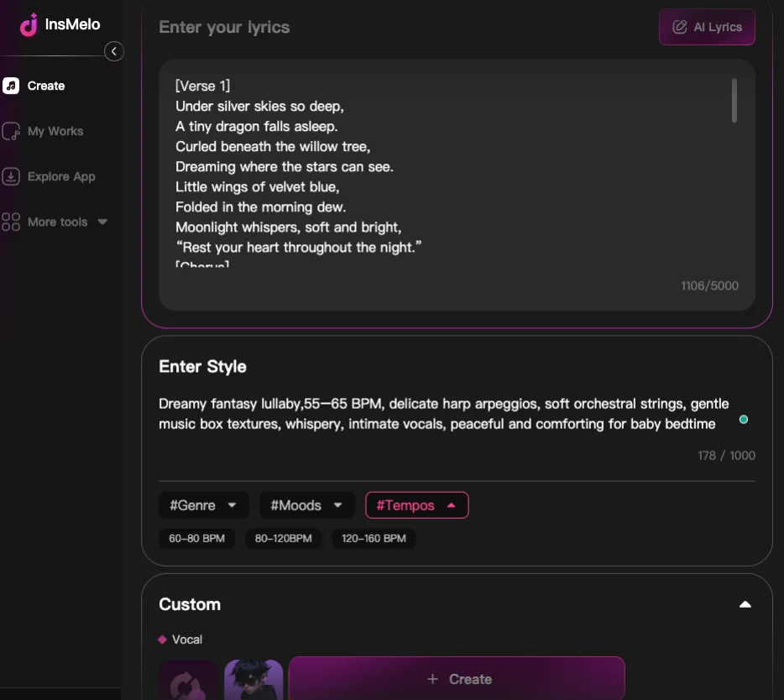
Task: Collapse the sidebar with the chevron button
Action: tap(114, 51)
